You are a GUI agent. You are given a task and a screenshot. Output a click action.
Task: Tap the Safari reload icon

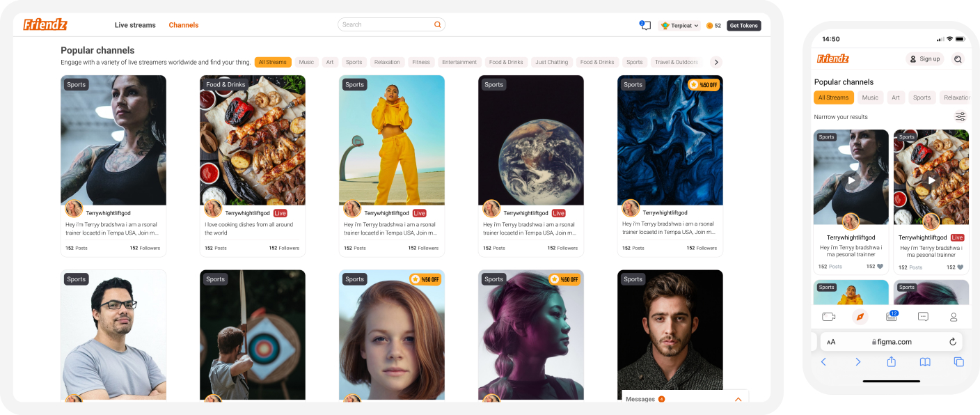click(953, 342)
